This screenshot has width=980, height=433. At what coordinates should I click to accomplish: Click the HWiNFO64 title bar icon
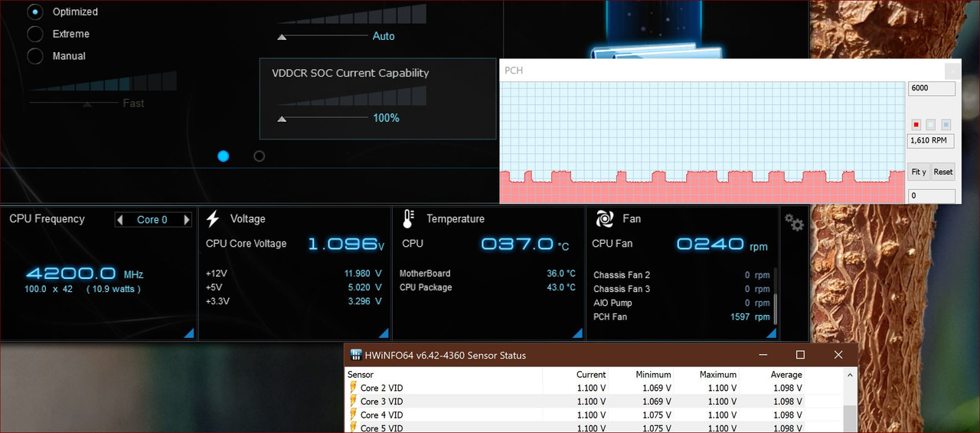pos(355,355)
